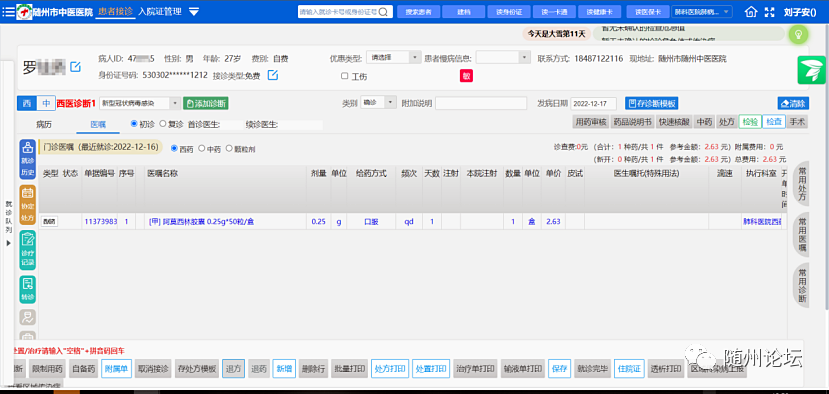829x394 pixels.
Task: Open 转诊 sidebar icon
Action: pos(27,289)
